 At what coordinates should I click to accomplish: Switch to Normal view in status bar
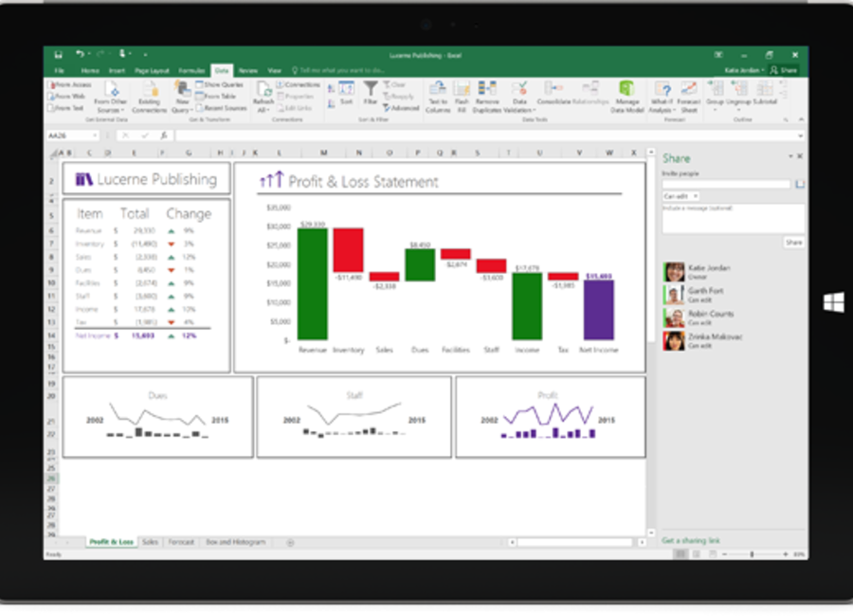pyautogui.click(x=680, y=554)
